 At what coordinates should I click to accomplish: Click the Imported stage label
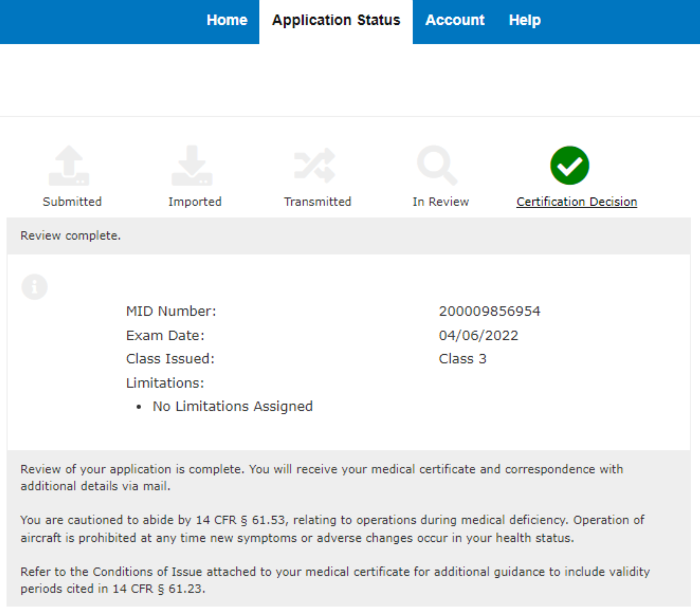(x=195, y=201)
